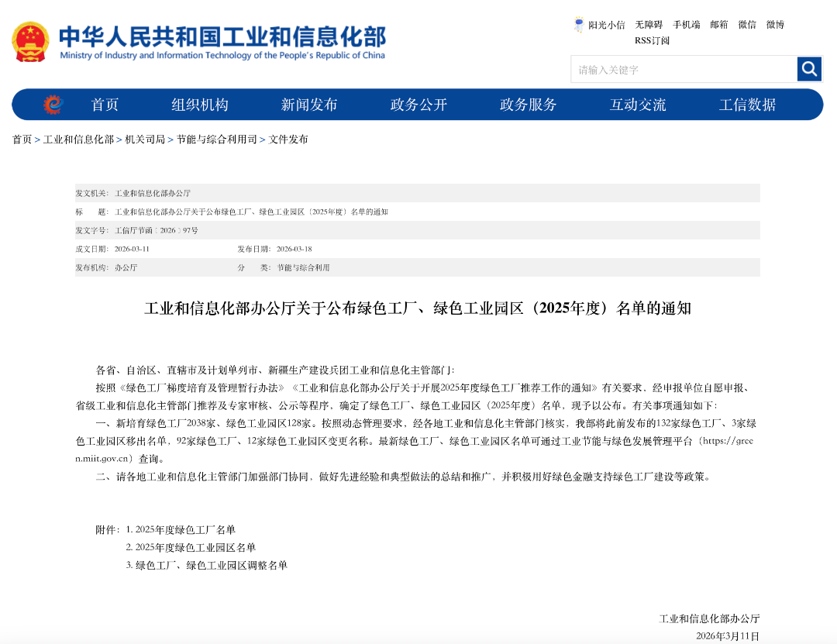Click the main notice headline
837x644 pixels.
[x=418, y=308]
